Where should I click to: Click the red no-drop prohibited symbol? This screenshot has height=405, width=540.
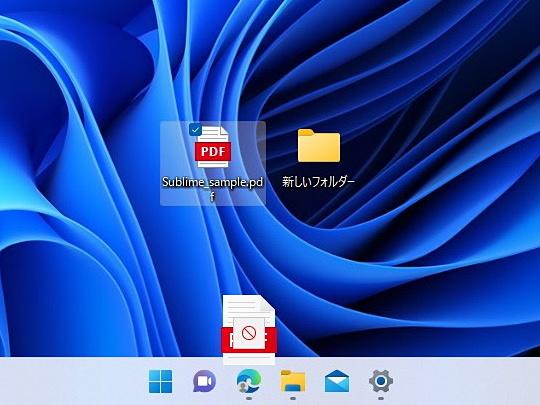249,333
